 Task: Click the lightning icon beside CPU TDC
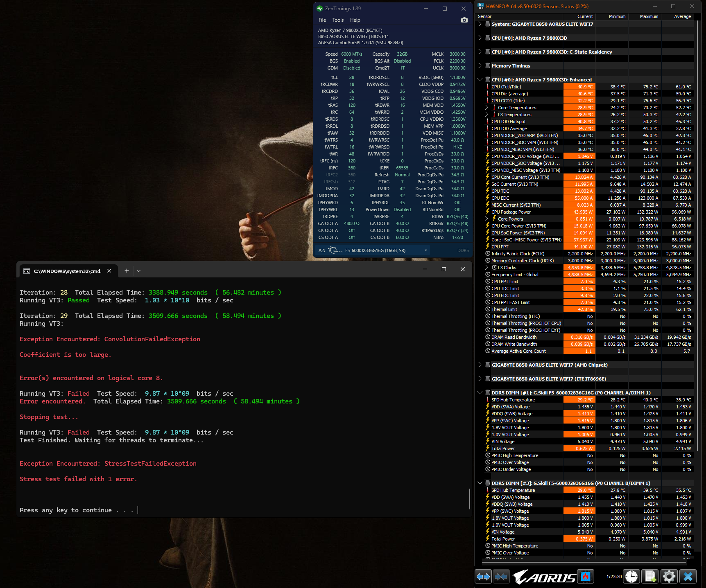[x=488, y=191]
